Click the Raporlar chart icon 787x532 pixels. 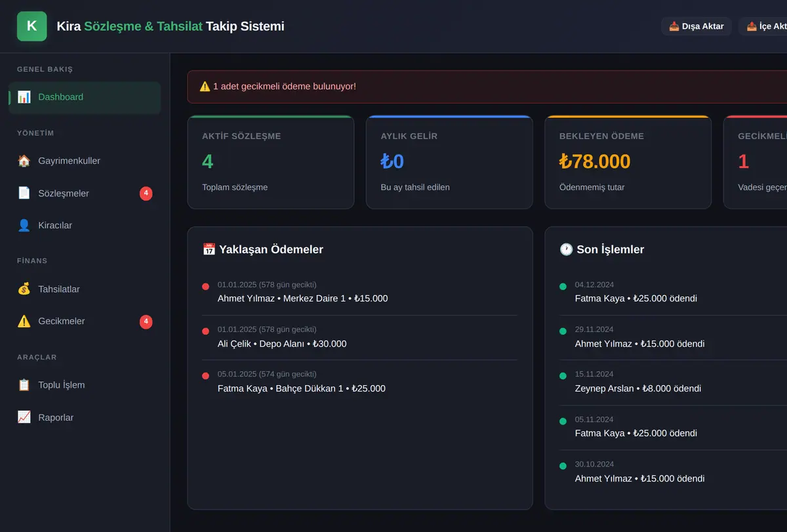tap(24, 417)
